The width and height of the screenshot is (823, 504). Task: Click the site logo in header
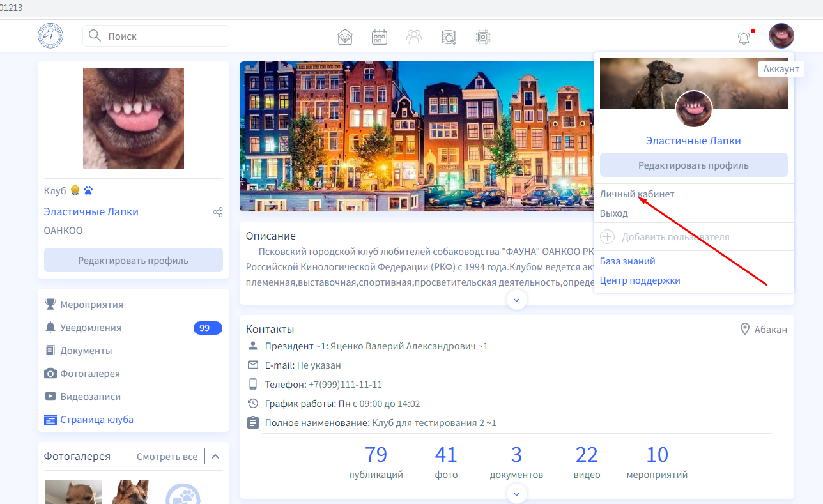[50, 36]
